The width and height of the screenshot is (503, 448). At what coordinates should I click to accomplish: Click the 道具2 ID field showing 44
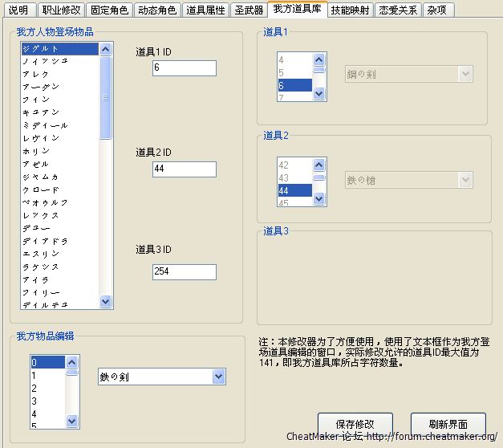(184, 169)
